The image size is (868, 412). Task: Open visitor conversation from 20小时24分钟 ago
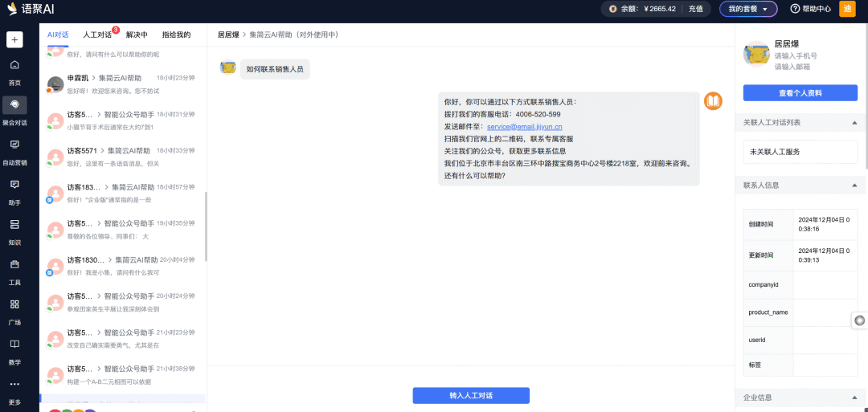(x=122, y=303)
